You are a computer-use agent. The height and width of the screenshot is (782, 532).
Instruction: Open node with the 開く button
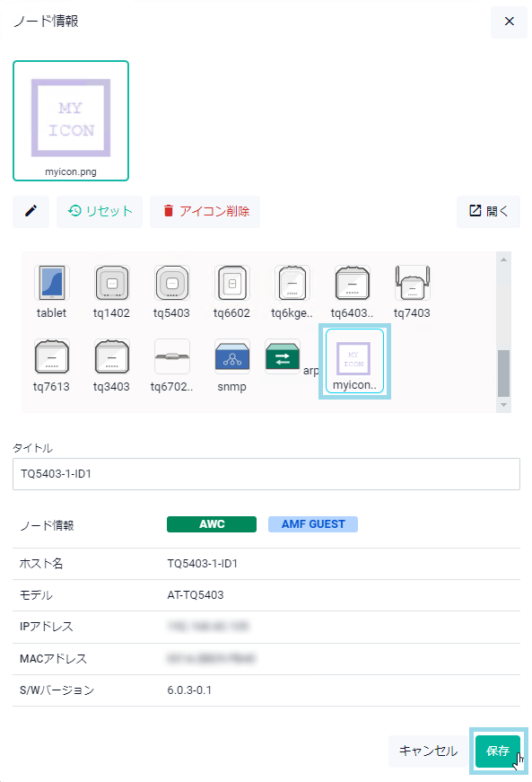pyautogui.click(x=488, y=212)
